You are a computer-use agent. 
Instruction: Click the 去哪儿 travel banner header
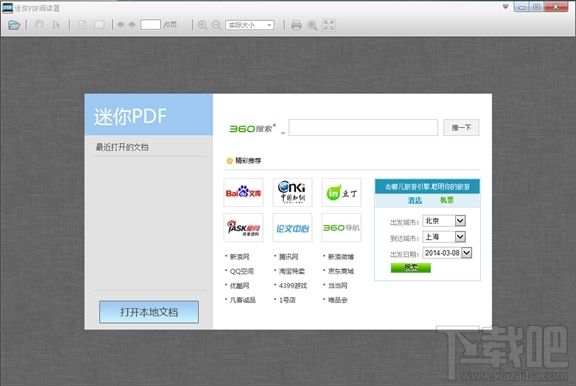point(427,187)
